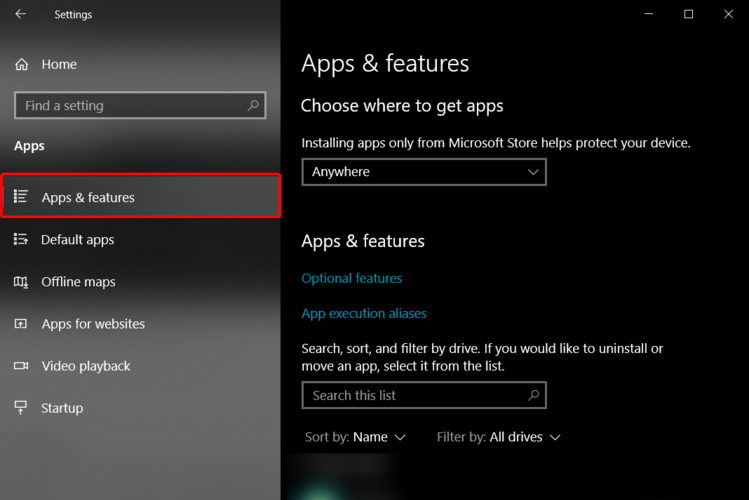Open the App execution aliases link
This screenshot has width=749, height=500.
(x=364, y=313)
